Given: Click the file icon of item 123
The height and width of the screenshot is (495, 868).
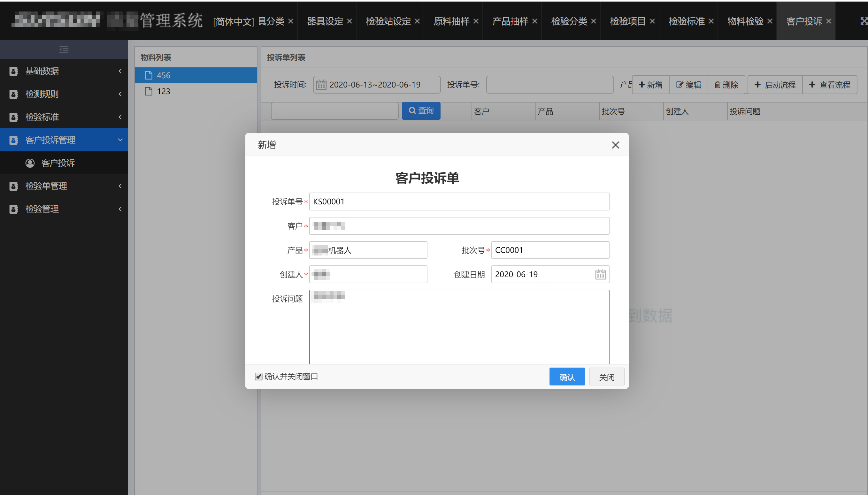Looking at the screenshot, I should pyautogui.click(x=149, y=91).
